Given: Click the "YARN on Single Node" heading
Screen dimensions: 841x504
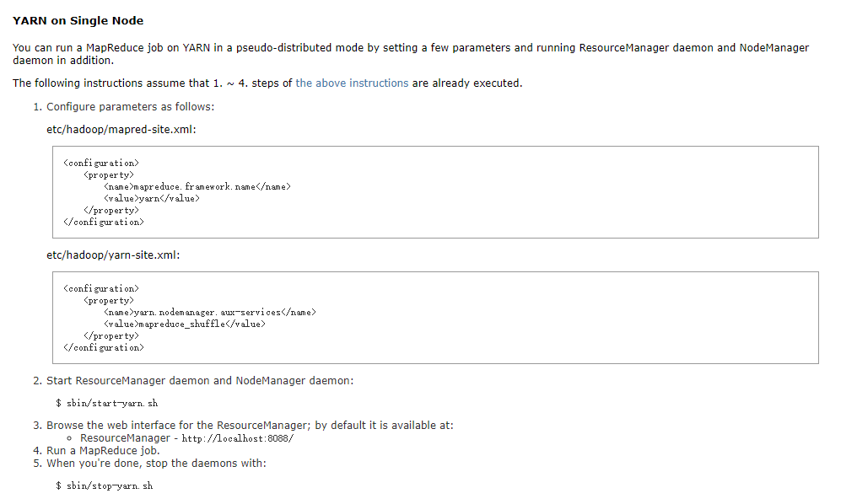Looking at the screenshot, I should (78, 20).
